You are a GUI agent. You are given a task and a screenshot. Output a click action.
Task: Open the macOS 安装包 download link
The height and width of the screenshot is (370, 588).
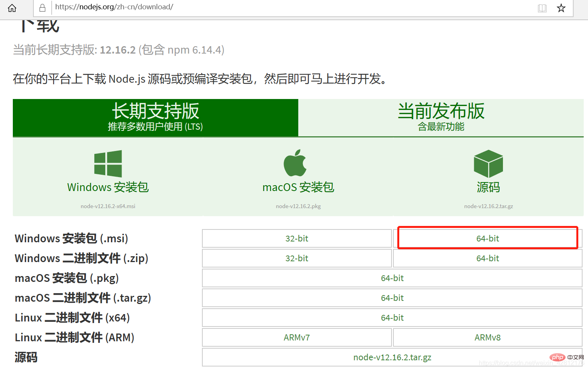(x=298, y=187)
